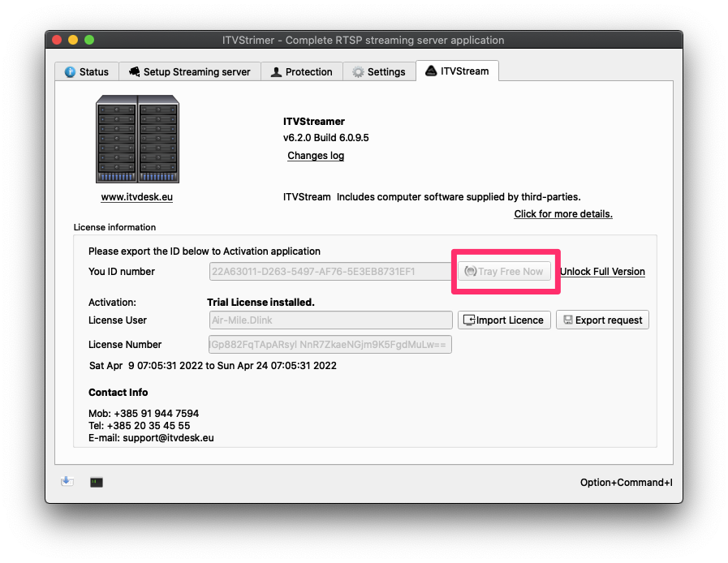This screenshot has height=563, width=728.
Task: Click the License information group label
Action: [x=114, y=227]
